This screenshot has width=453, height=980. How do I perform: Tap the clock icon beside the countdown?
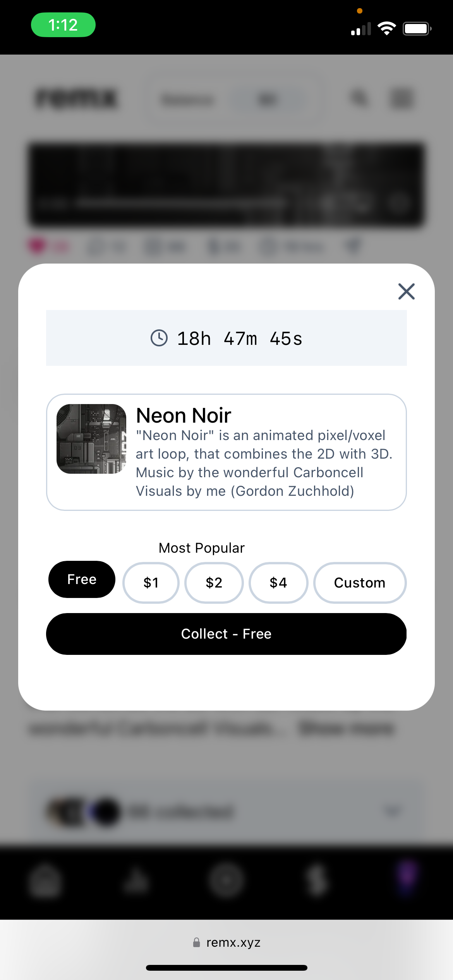point(159,338)
